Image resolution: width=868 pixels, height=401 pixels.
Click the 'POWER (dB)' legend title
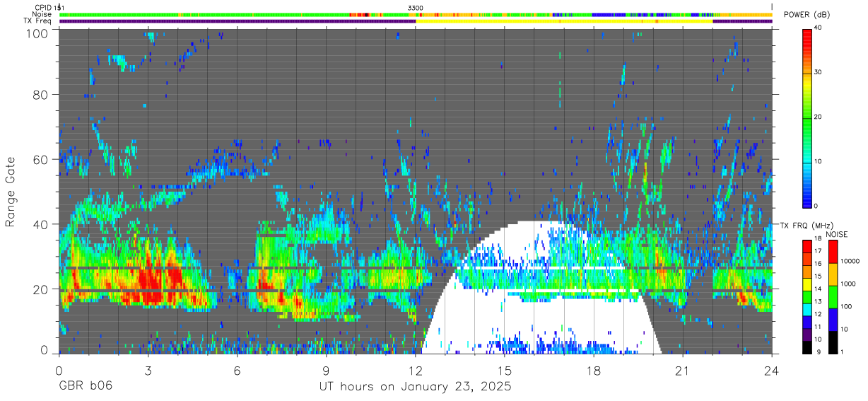pos(807,14)
